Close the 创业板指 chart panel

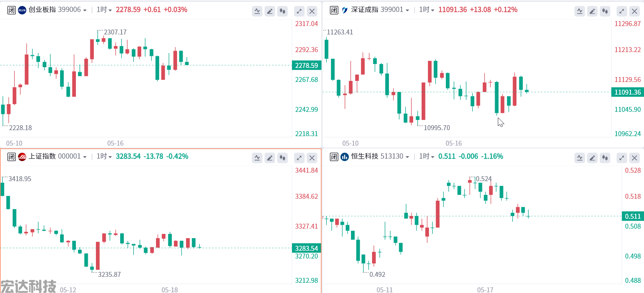pos(312,11)
